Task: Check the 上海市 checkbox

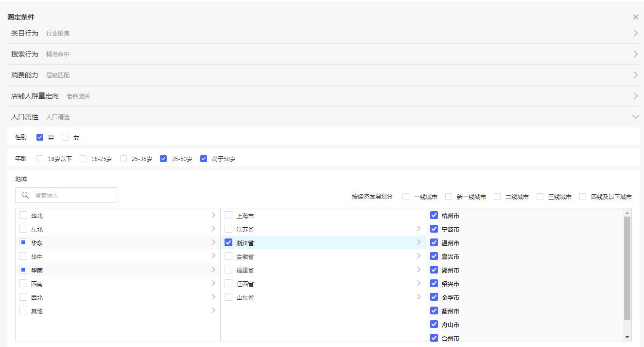Action: pyautogui.click(x=228, y=215)
